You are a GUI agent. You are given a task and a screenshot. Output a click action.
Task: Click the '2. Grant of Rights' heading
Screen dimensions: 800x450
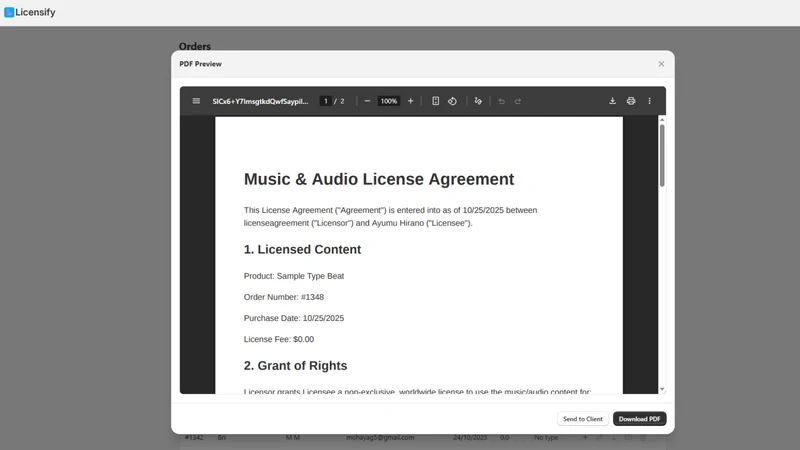[x=295, y=366]
